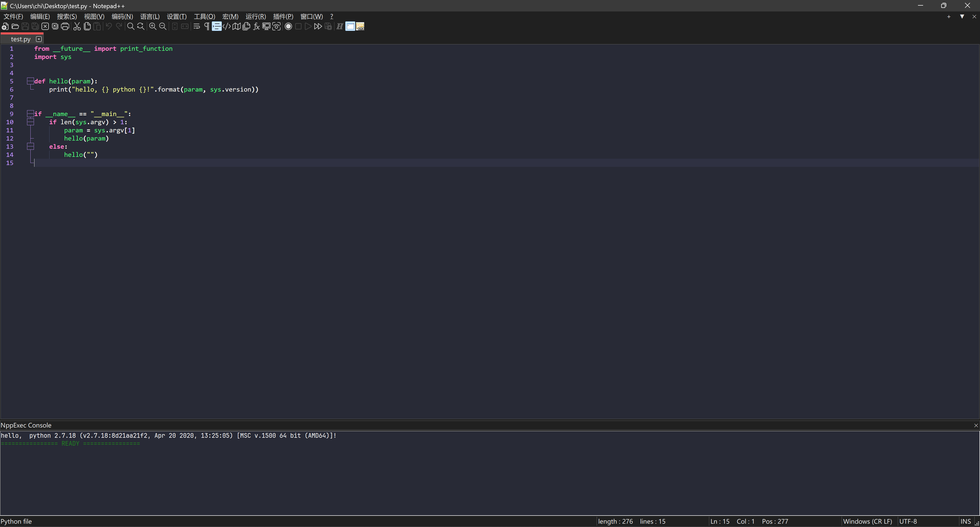
Task: Click the Find magnifier icon
Action: point(130,26)
